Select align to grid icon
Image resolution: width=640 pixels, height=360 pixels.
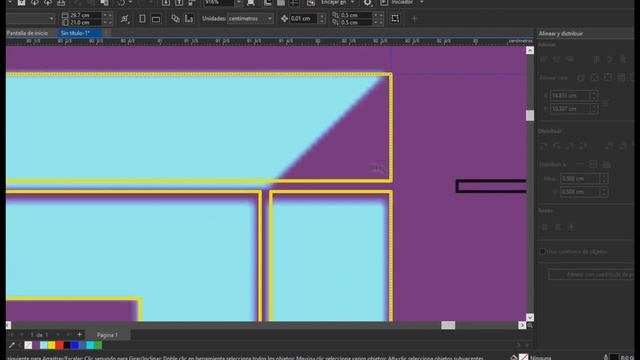[621, 78]
